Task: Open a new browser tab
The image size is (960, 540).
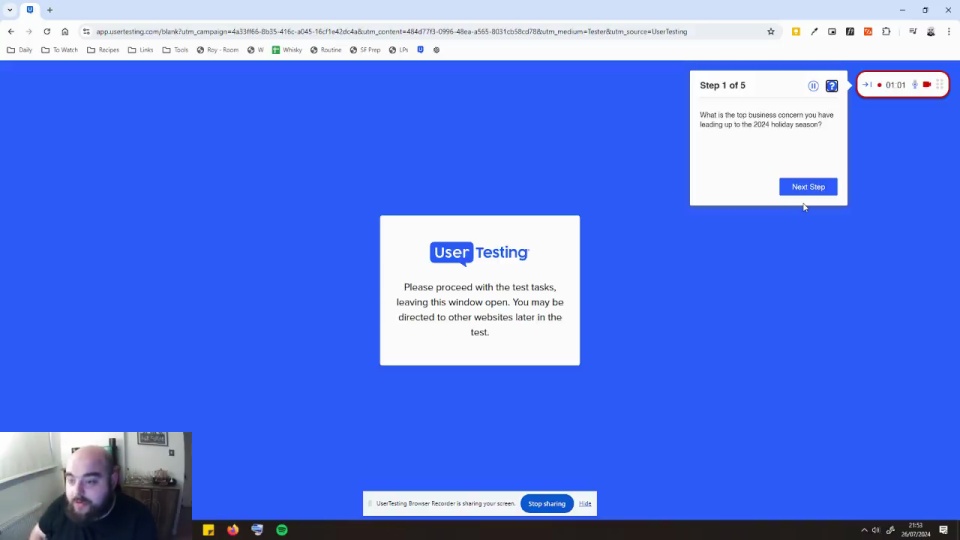Action: pyautogui.click(x=50, y=10)
